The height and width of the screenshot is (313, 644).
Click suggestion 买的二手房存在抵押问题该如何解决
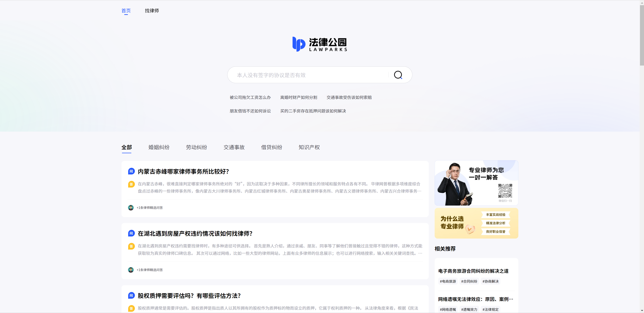pos(313,111)
